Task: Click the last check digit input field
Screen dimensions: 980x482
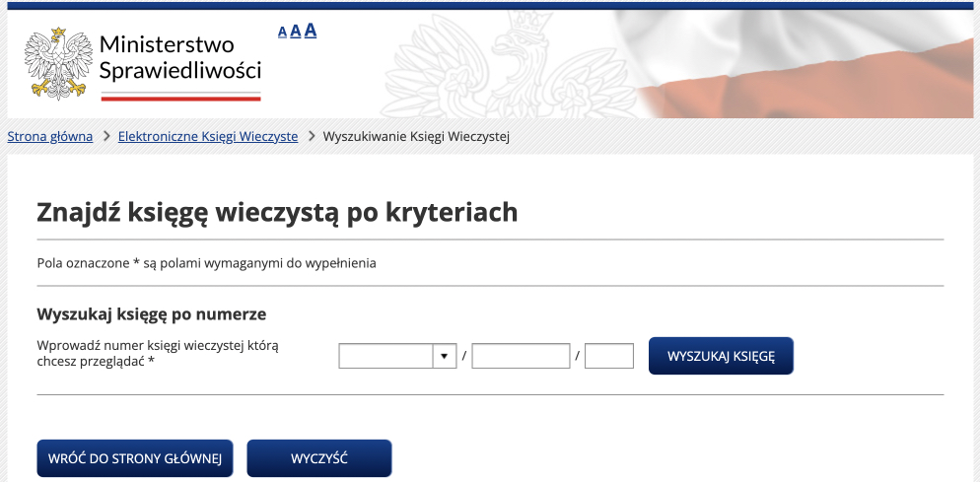Action: [608, 356]
